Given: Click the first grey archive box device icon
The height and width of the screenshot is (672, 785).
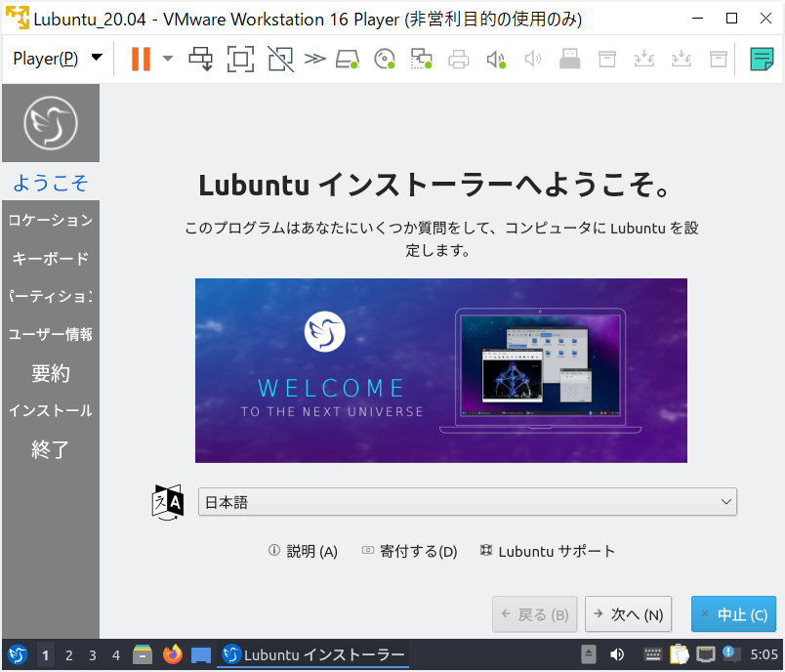Looking at the screenshot, I should coord(606,59).
